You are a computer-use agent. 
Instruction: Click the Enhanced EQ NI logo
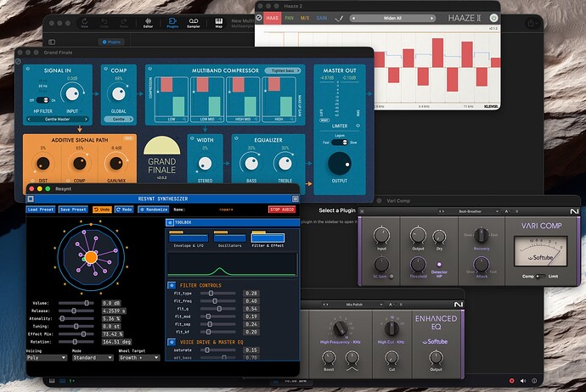click(x=459, y=305)
